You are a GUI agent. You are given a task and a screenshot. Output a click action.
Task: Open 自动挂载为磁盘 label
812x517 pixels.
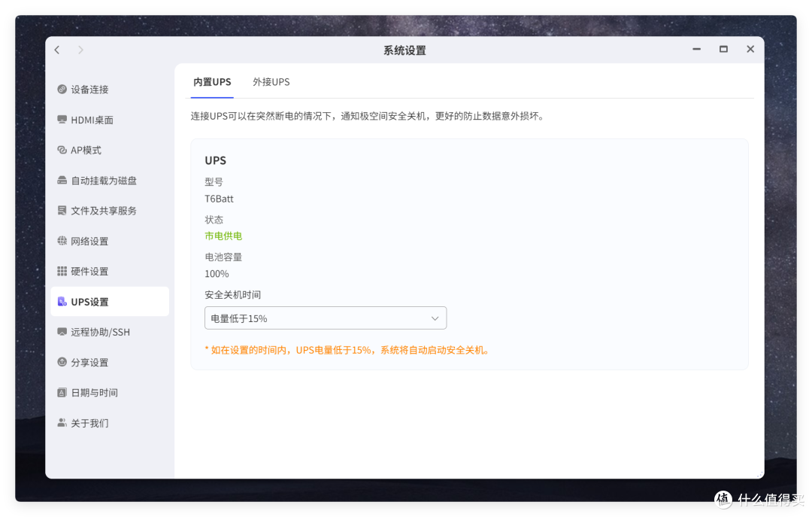pyautogui.click(x=104, y=181)
